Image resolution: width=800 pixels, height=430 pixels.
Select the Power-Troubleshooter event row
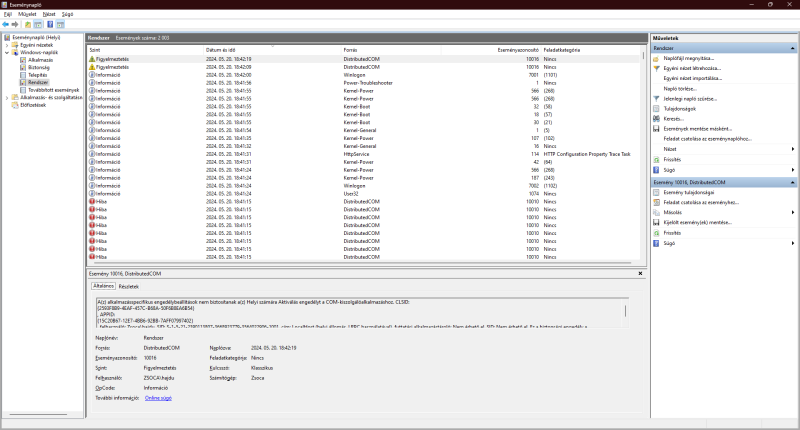pos(363,83)
